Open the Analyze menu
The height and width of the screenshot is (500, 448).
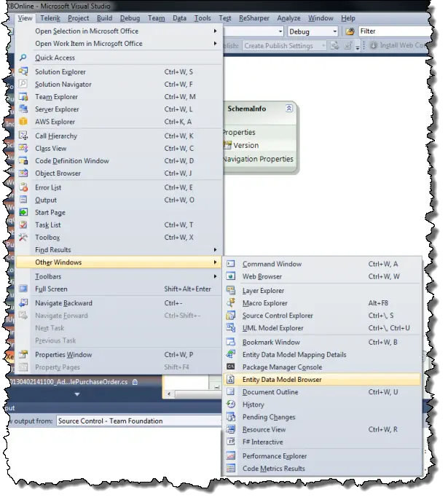288,18
